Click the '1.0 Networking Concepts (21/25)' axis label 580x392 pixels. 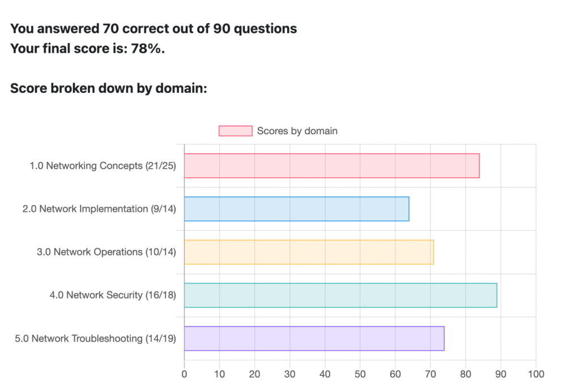103,166
